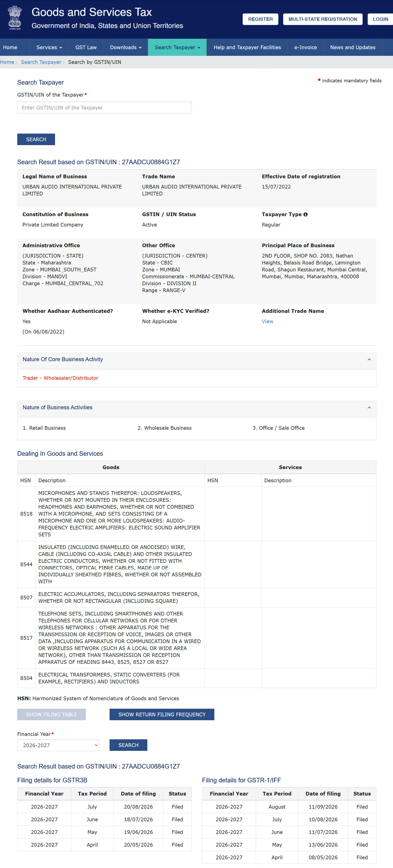Click the '2. Wholesale Business' activity
Image resolution: width=393 pixels, height=868 pixels.
pos(164,428)
